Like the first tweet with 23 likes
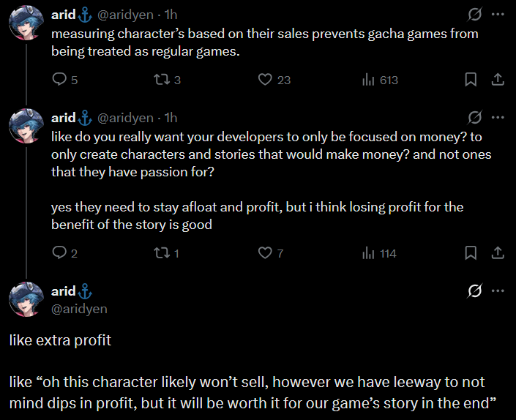The width and height of the screenshot is (516, 420). (266, 80)
